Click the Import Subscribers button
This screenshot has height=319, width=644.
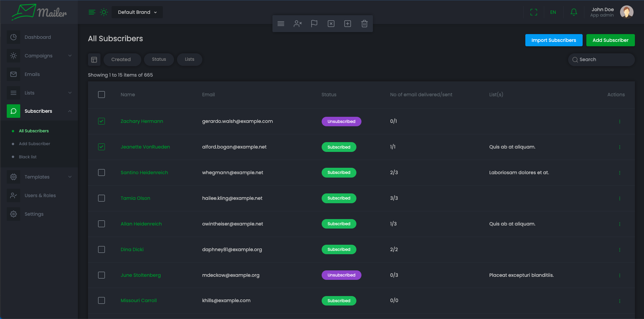[x=554, y=40]
